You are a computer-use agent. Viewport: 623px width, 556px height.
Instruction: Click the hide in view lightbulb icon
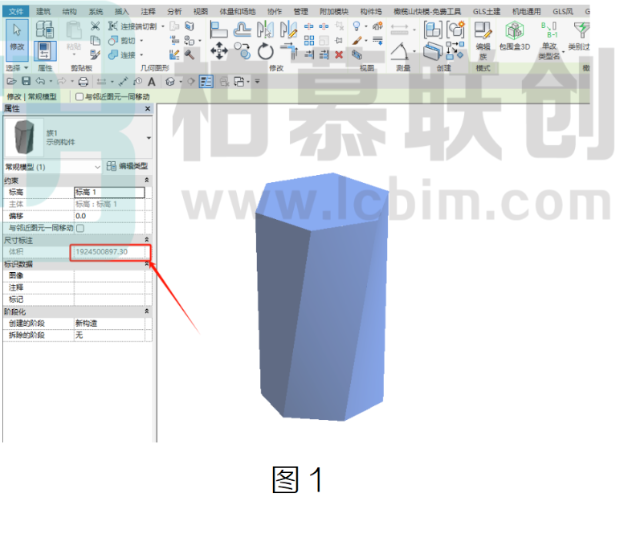[x=356, y=26]
